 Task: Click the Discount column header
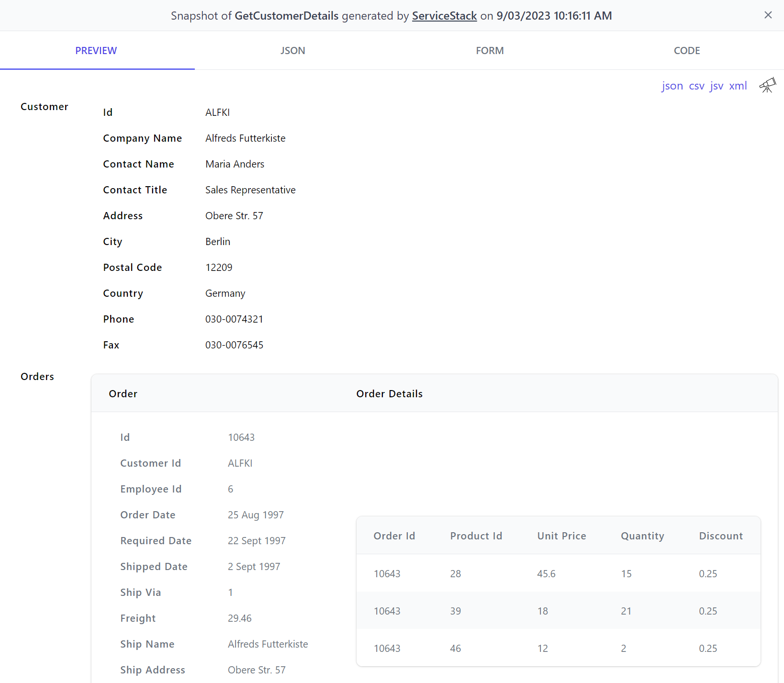click(x=721, y=536)
